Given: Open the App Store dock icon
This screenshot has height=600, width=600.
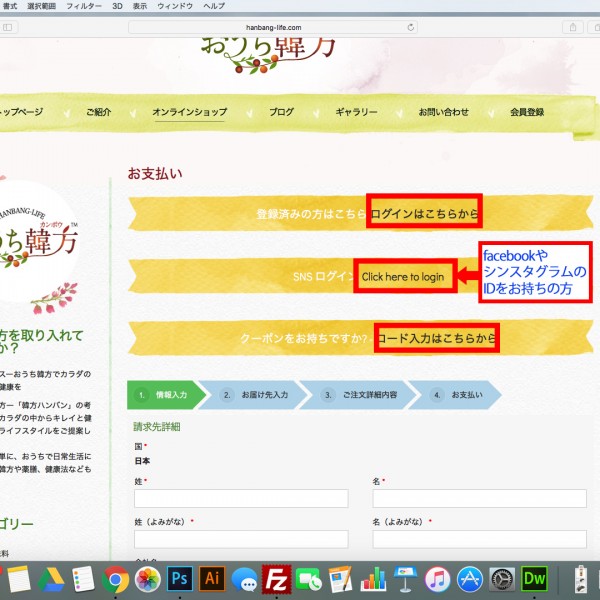Looking at the screenshot, I should click(470, 578).
